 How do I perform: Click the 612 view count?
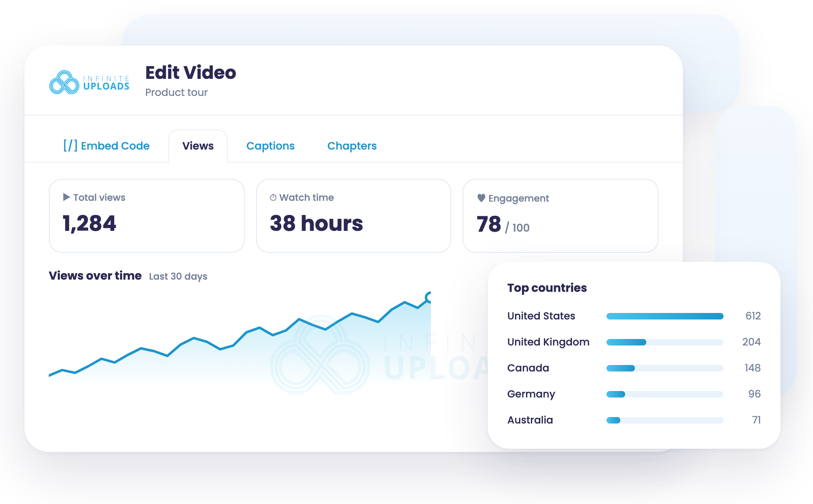[x=753, y=316]
